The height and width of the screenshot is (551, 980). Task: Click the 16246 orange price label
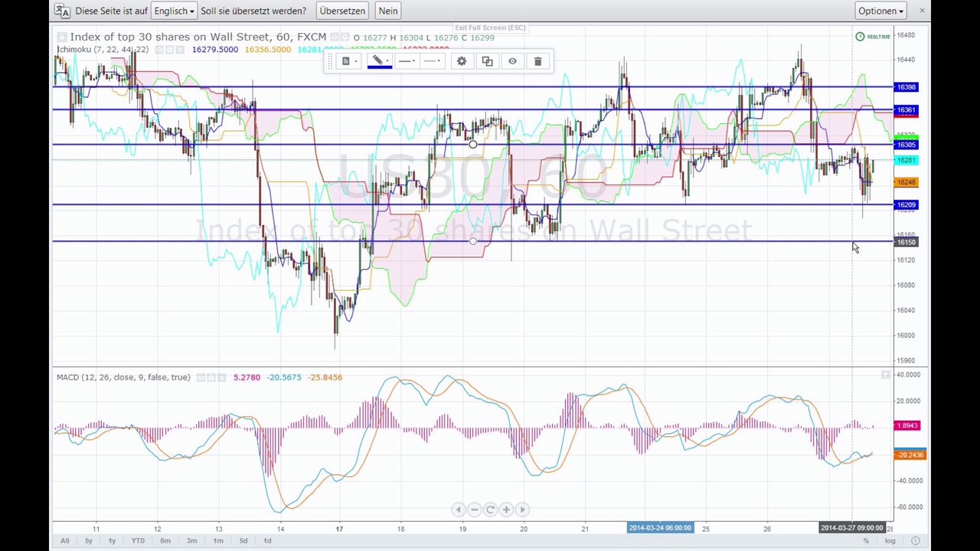tap(906, 182)
